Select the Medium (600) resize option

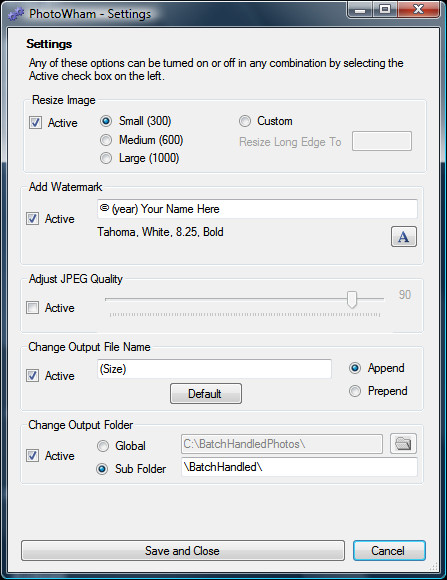tap(106, 140)
